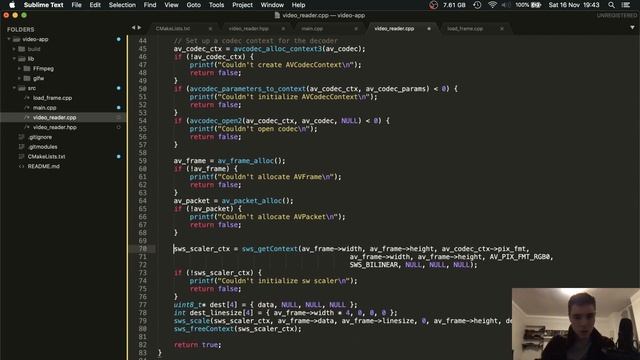Screen dimensions: 640x360
Task: Click the tab history back arrow
Action: (x=133, y=28)
